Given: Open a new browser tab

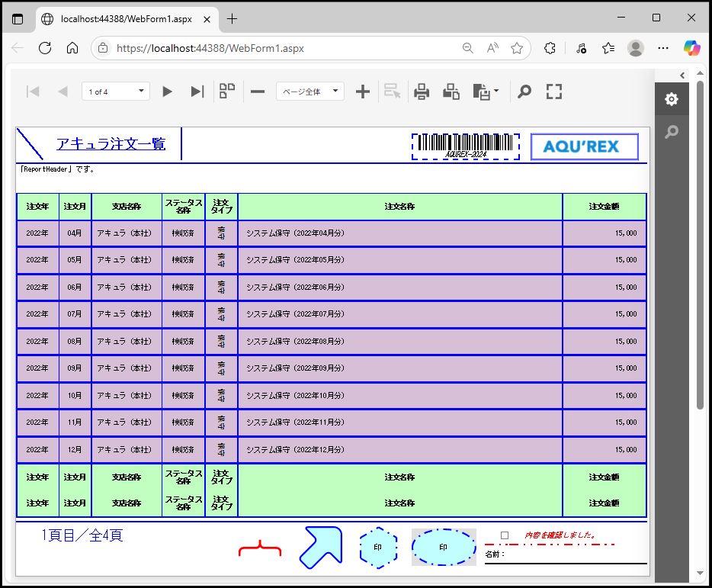Looking at the screenshot, I should click(233, 18).
